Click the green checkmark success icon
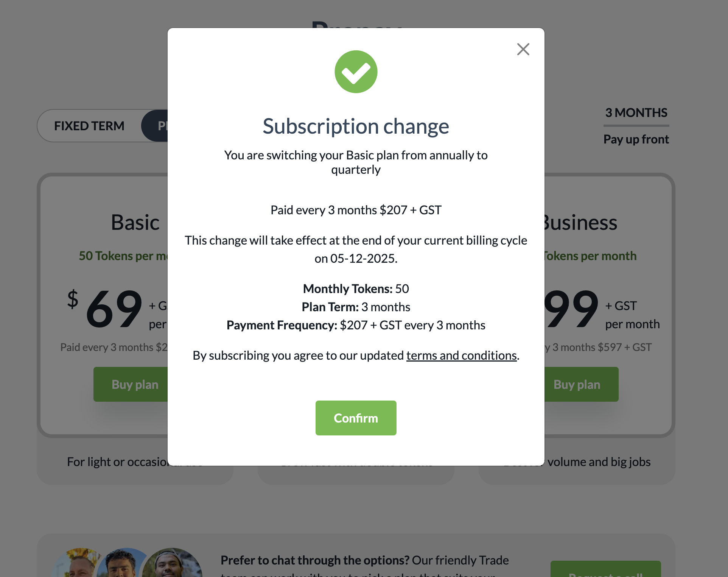Image resolution: width=728 pixels, height=577 pixels. 356,72
